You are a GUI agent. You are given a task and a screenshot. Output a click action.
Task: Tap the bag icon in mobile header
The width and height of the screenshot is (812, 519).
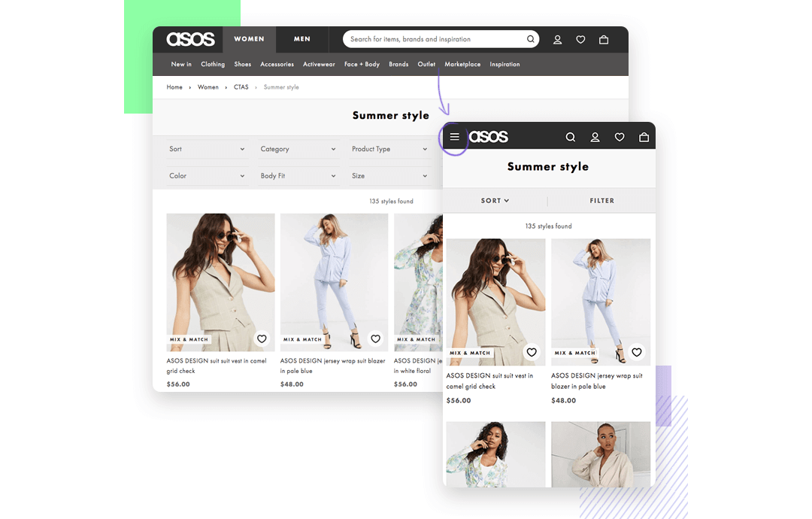[644, 137]
